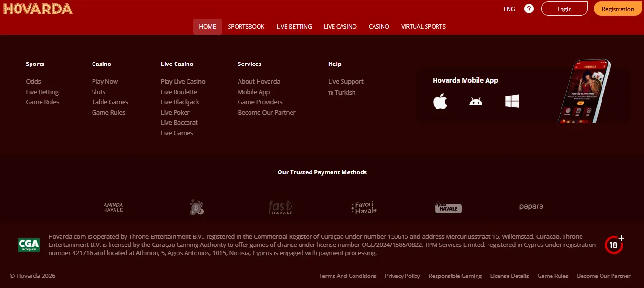This screenshot has width=644, height=288.
Task: Click the Services column heading
Action: pos(249,64)
